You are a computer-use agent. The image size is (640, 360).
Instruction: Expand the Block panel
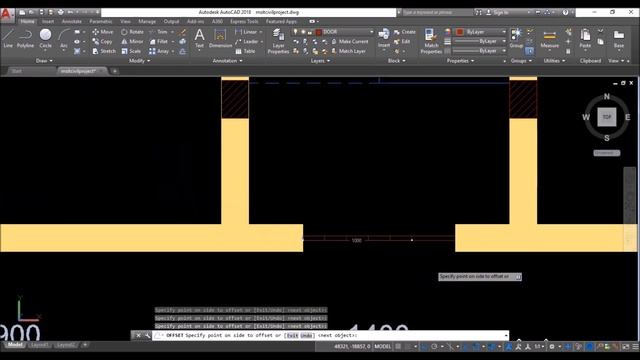(x=396, y=61)
